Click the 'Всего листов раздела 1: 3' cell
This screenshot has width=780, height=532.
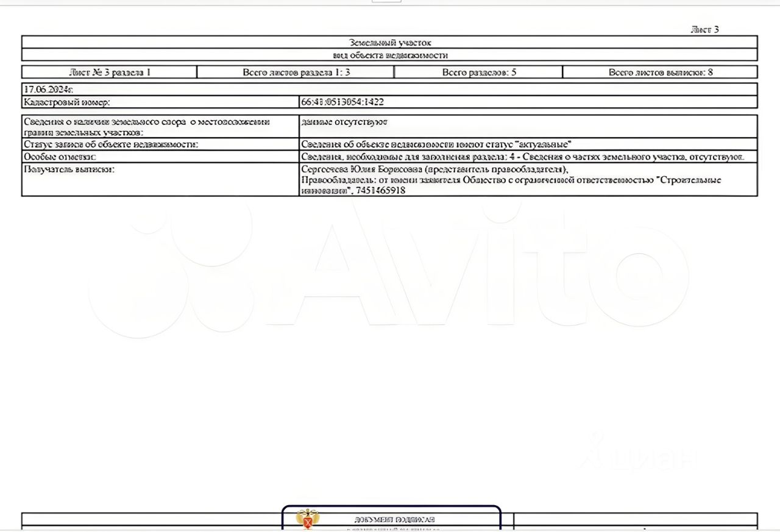point(296,72)
